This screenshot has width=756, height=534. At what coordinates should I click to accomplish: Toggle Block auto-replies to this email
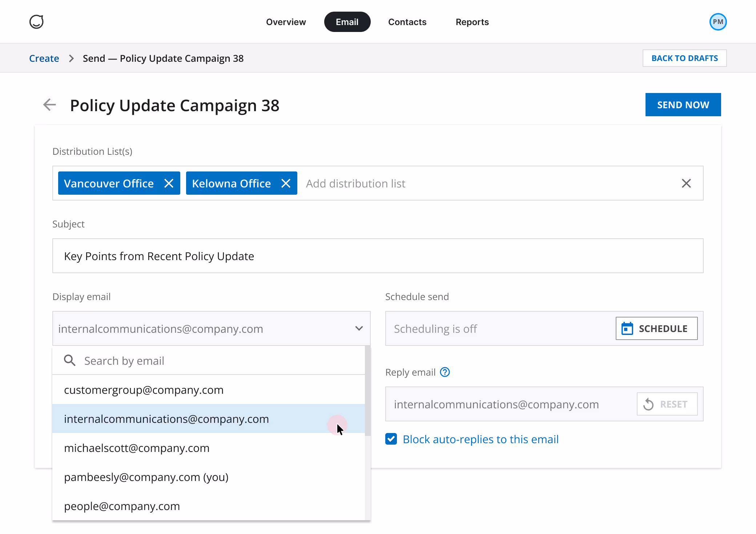(391, 439)
